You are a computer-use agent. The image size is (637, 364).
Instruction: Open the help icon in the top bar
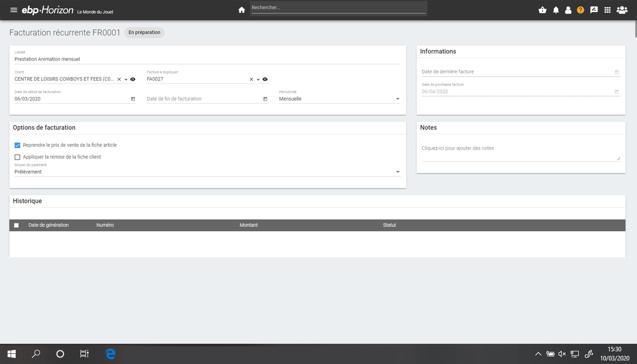pyautogui.click(x=580, y=10)
